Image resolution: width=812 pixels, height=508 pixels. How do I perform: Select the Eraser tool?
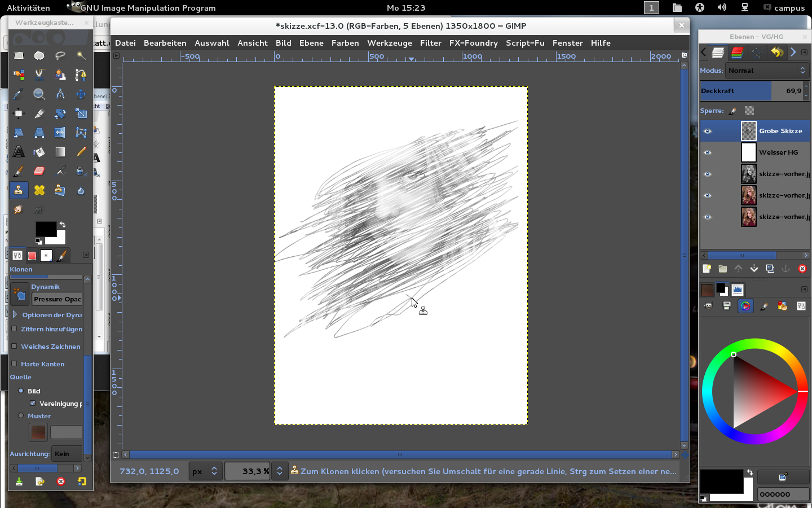(x=39, y=171)
